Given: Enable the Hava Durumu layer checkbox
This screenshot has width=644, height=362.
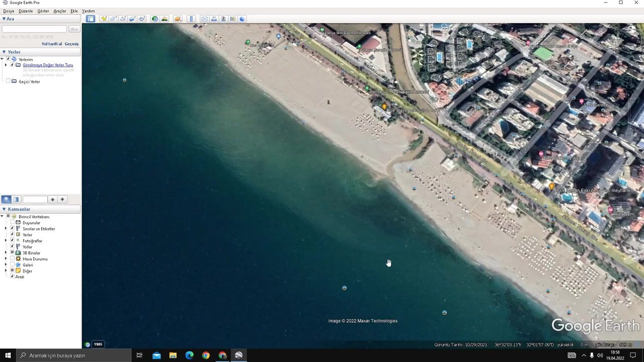Looking at the screenshot, I should point(13,259).
